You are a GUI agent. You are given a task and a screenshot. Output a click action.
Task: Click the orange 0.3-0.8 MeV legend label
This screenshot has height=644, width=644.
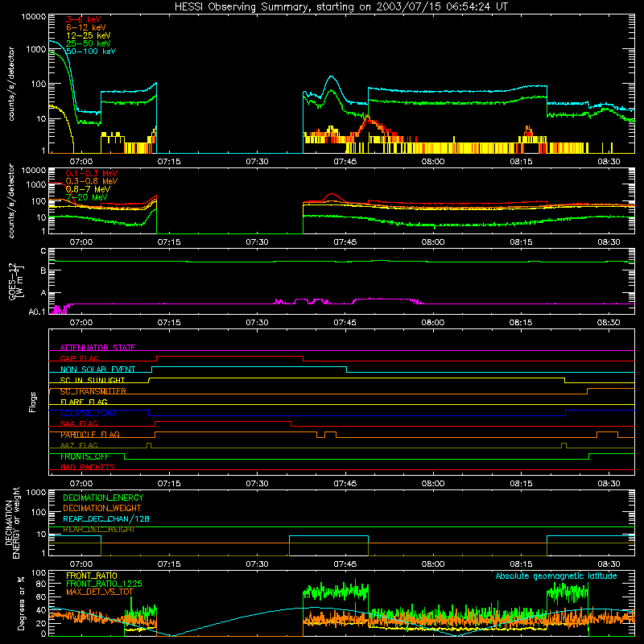tap(92, 181)
